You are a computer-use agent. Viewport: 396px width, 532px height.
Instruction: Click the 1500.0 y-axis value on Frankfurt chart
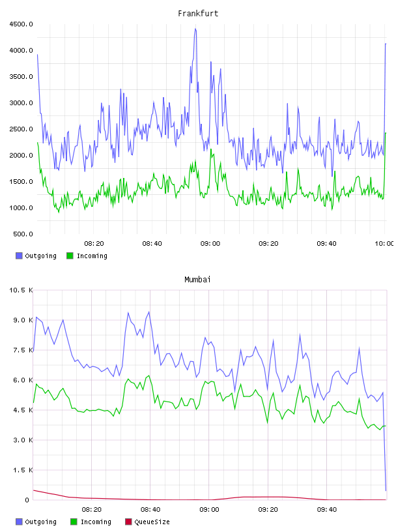pyautogui.click(x=21, y=181)
